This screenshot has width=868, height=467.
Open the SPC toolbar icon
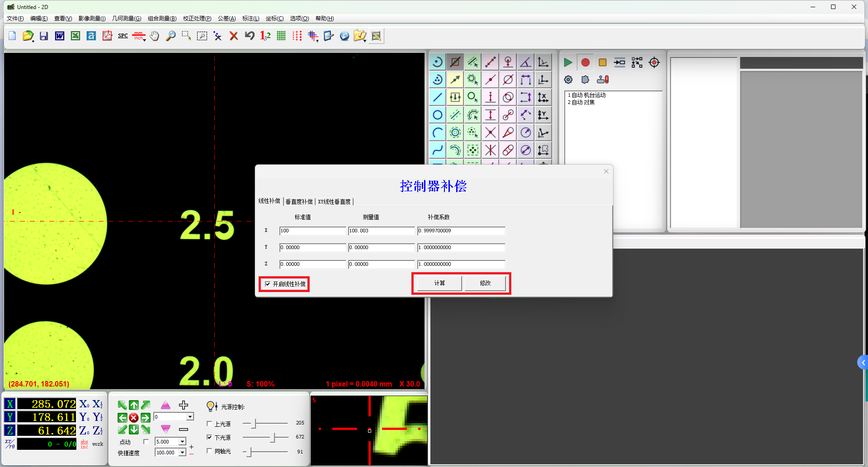[x=123, y=36]
